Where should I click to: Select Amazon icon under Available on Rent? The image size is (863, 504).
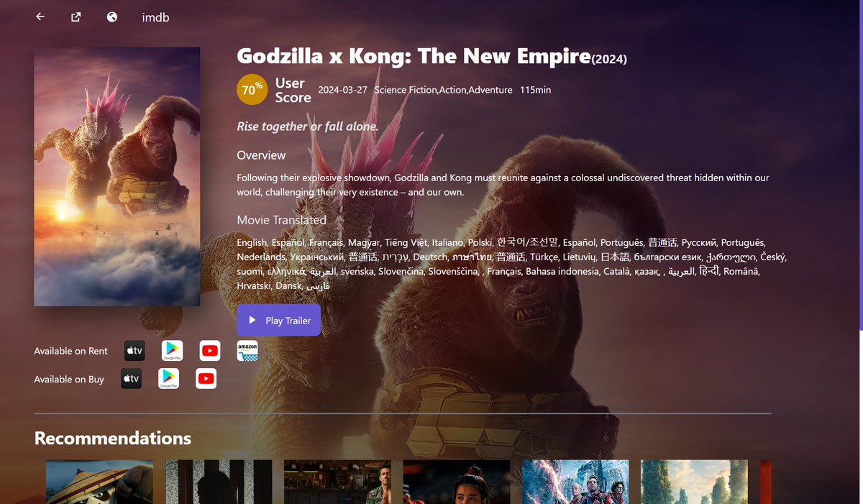247,351
